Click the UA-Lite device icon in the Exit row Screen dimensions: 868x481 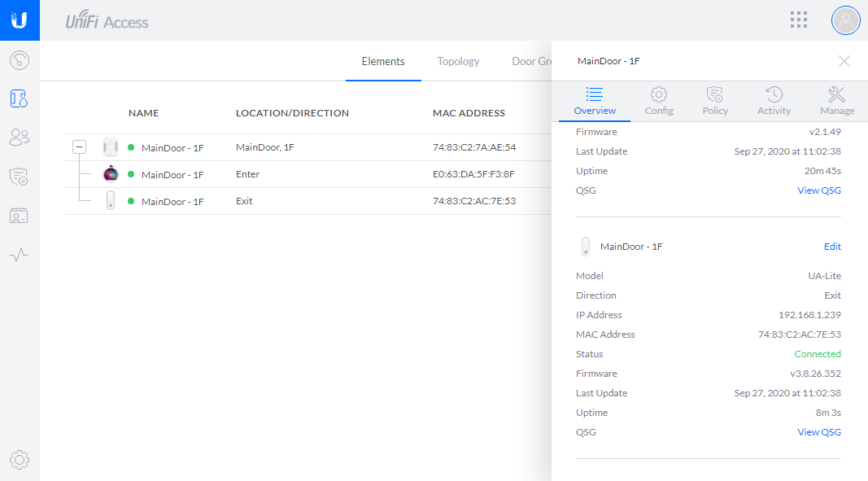pyautogui.click(x=111, y=200)
